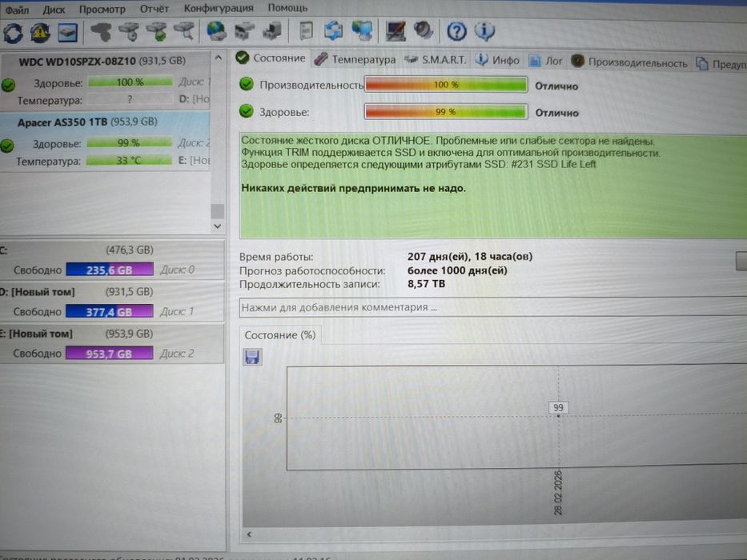Click the 28.02.2026 date on chart axis
This screenshot has height=560, width=747.
point(558,492)
